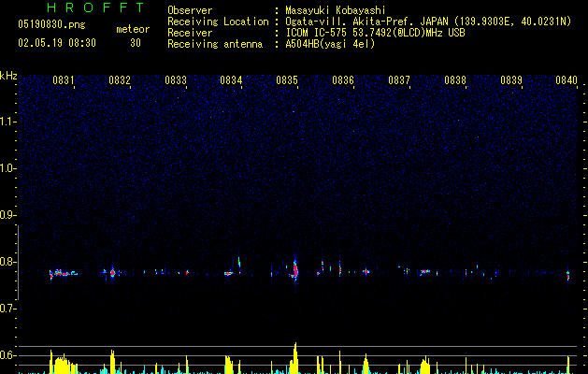The width and height of the screenshot is (588, 374).
Task: Select the filename 05190830.png
Action: [51, 25]
